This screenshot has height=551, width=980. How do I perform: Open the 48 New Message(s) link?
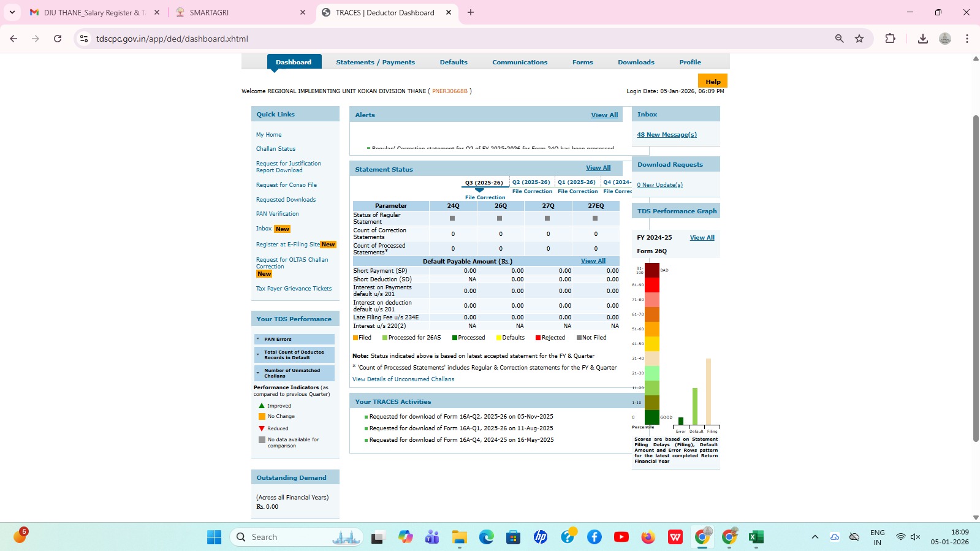tap(667, 135)
